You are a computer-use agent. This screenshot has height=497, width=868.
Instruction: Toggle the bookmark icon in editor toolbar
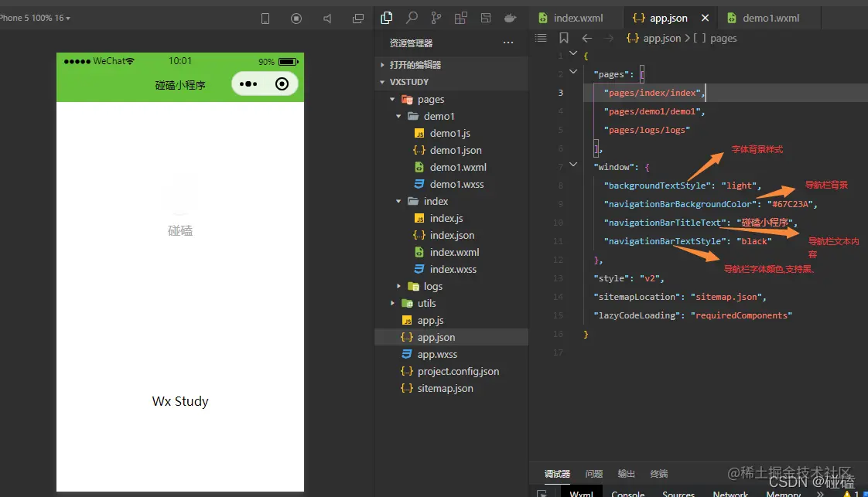(x=563, y=38)
